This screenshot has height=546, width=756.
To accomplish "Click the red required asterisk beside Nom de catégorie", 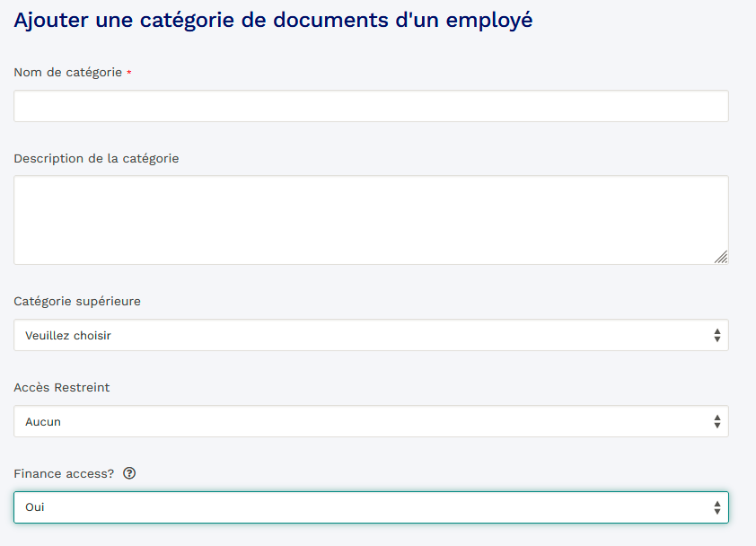I will [x=129, y=73].
